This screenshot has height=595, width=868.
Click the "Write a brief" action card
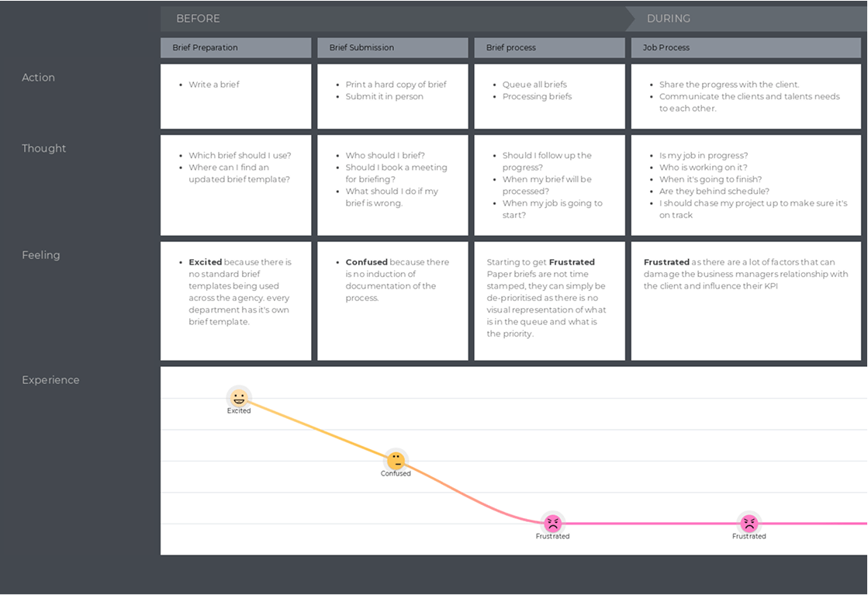(236, 96)
